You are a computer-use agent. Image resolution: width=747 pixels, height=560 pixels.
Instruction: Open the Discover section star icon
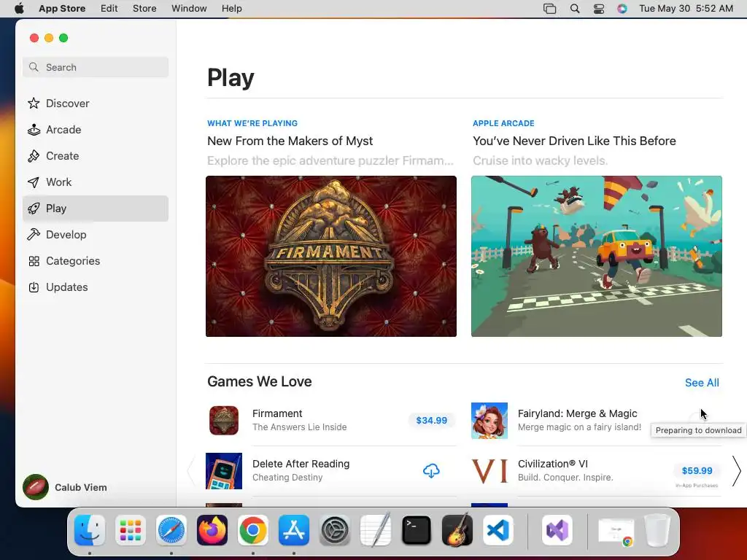tap(34, 104)
